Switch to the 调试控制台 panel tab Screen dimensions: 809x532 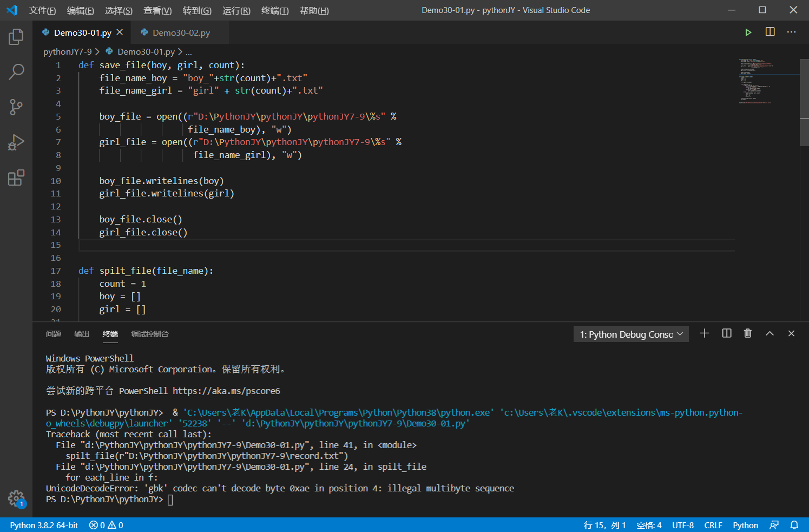pos(150,334)
